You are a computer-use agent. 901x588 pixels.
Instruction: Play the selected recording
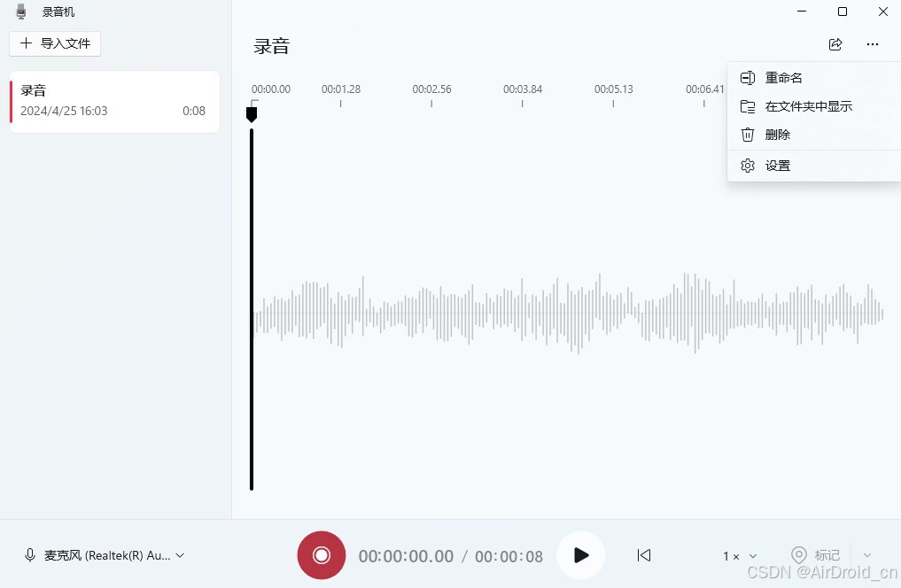(581, 555)
